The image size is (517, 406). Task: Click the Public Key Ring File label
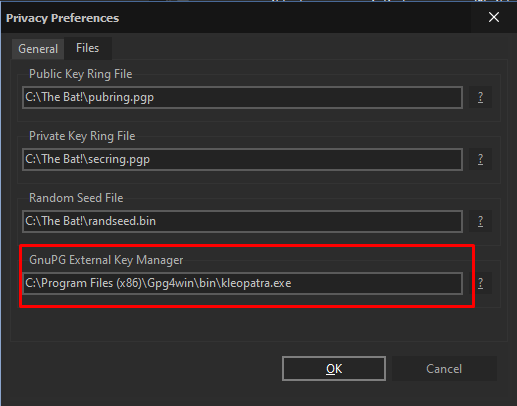[x=81, y=74]
